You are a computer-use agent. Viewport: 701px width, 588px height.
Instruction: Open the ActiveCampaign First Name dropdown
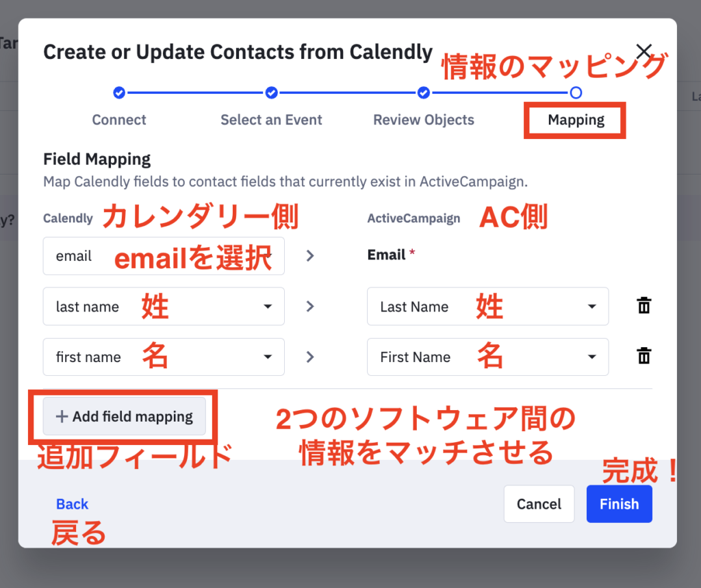click(x=487, y=357)
